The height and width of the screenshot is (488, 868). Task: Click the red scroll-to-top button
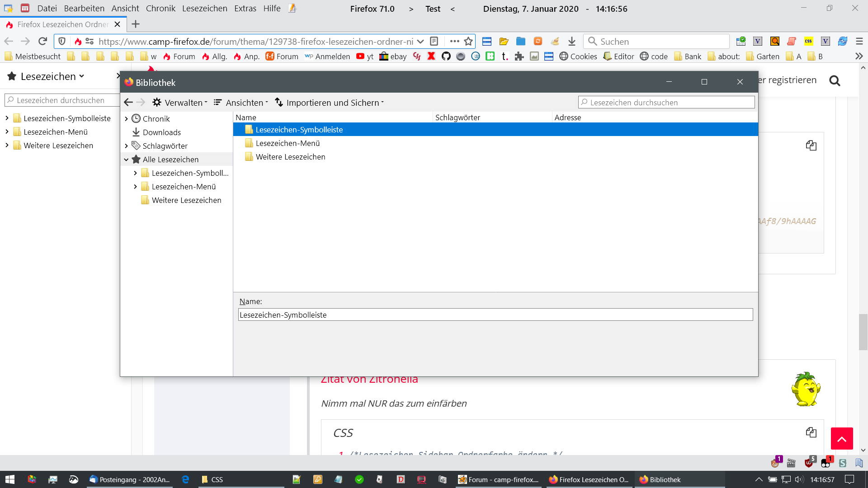(842, 438)
